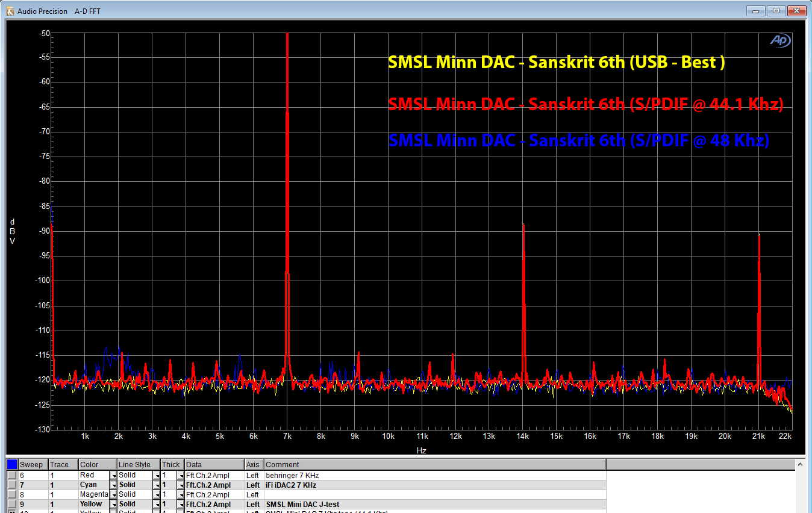Open Thick dropdown for sweep 7 row
The width and height of the screenshot is (812, 513).
pos(181,485)
